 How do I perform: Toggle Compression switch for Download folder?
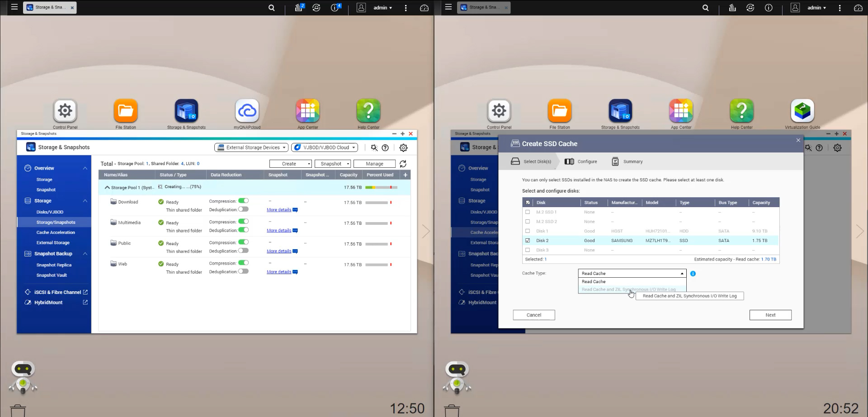pos(243,201)
